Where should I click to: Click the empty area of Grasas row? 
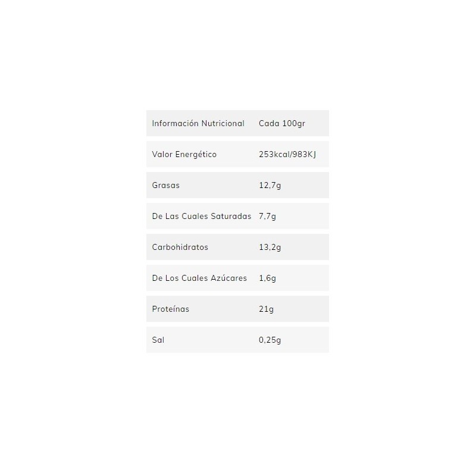tap(305, 185)
